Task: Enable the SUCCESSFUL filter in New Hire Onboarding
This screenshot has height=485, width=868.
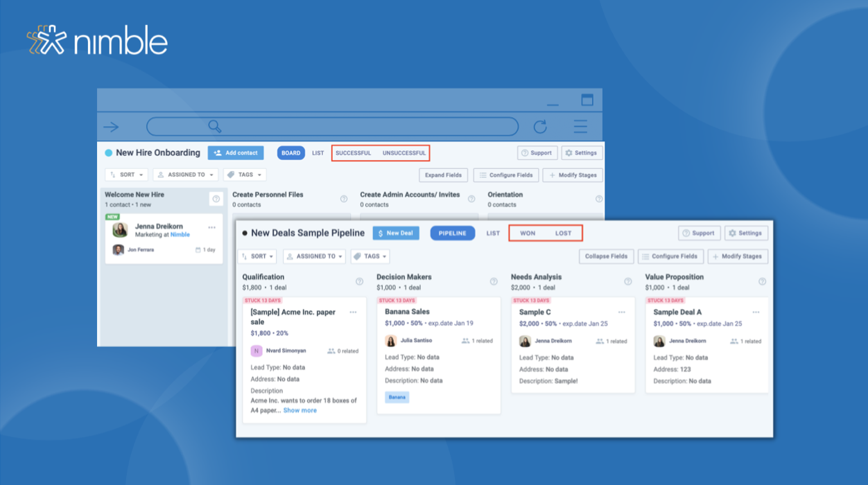Action: pyautogui.click(x=354, y=152)
